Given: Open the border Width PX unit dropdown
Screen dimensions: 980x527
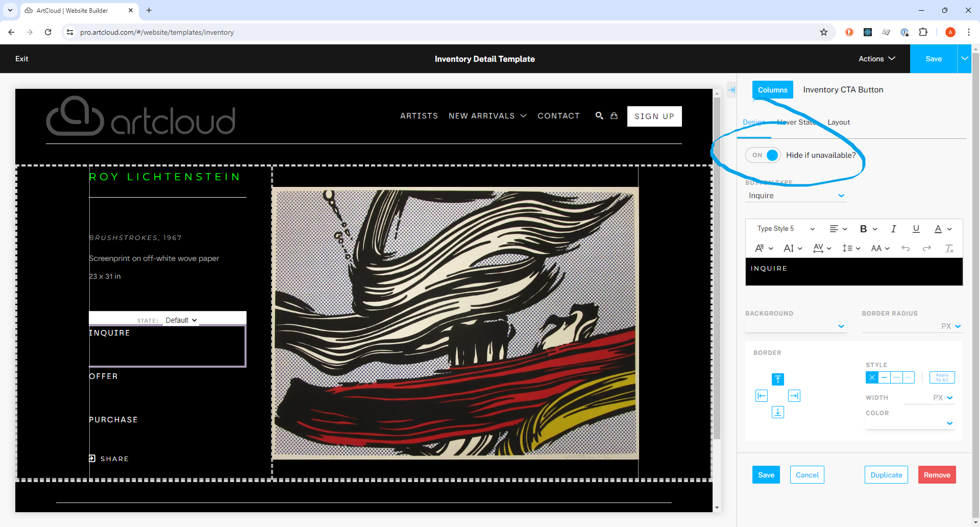Looking at the screenshot, I should point(943,398).
